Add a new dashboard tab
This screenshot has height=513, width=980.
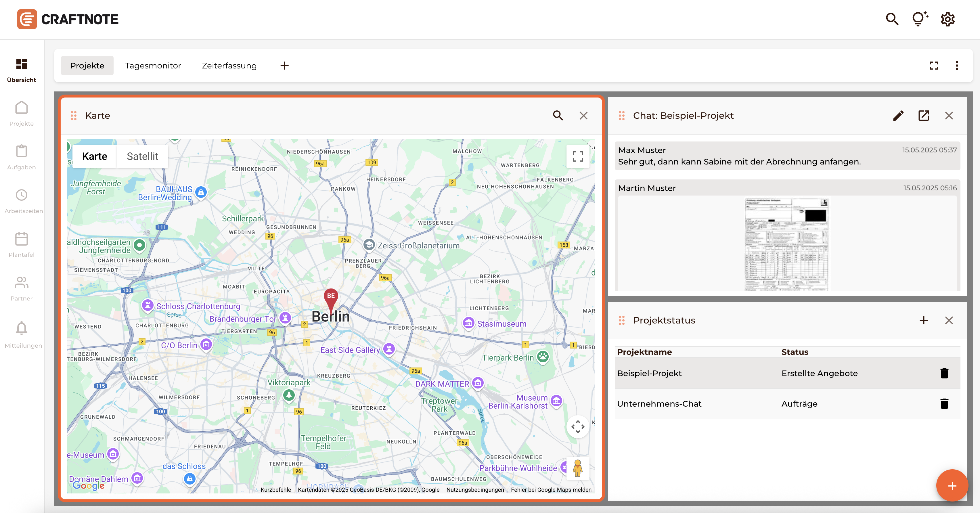pyautogui.click(x=284, y=66)
